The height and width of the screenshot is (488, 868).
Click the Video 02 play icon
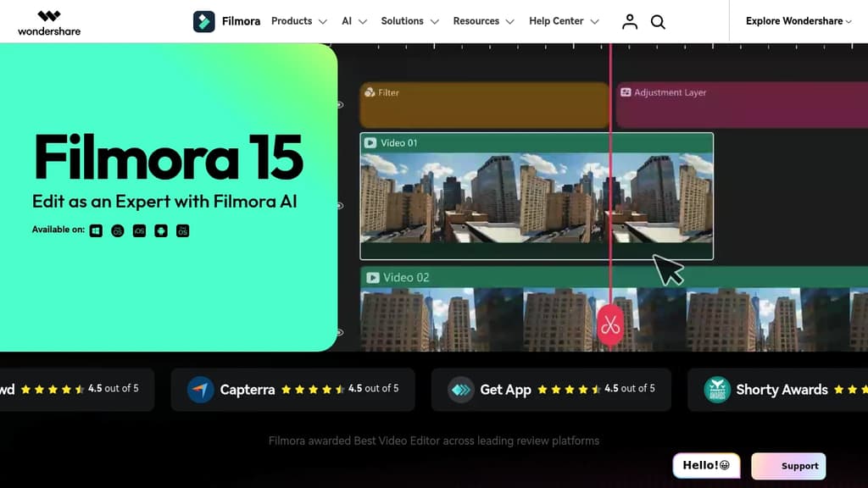[373, 277]
